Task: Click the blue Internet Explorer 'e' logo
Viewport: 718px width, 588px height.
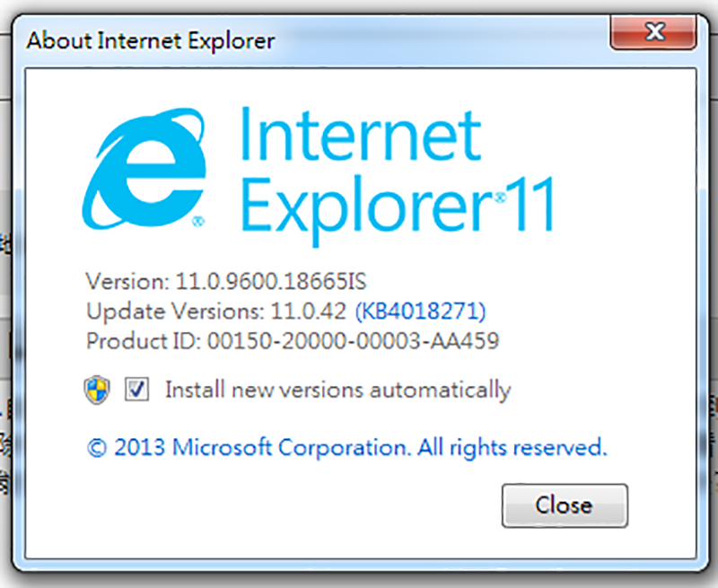Action: point(144,169)
